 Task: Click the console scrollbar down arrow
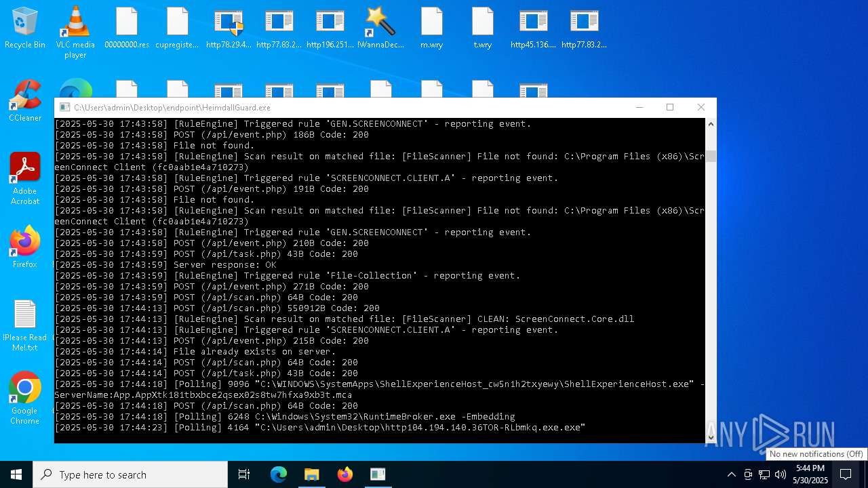coord(711,437)
